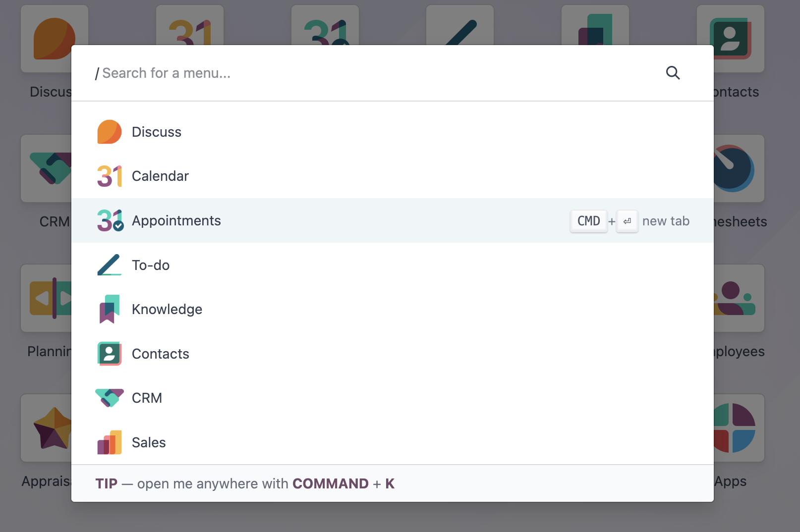Click the To-do pencil icon
The width and height of the screenshot is (800, 532).
click(110, 265)
